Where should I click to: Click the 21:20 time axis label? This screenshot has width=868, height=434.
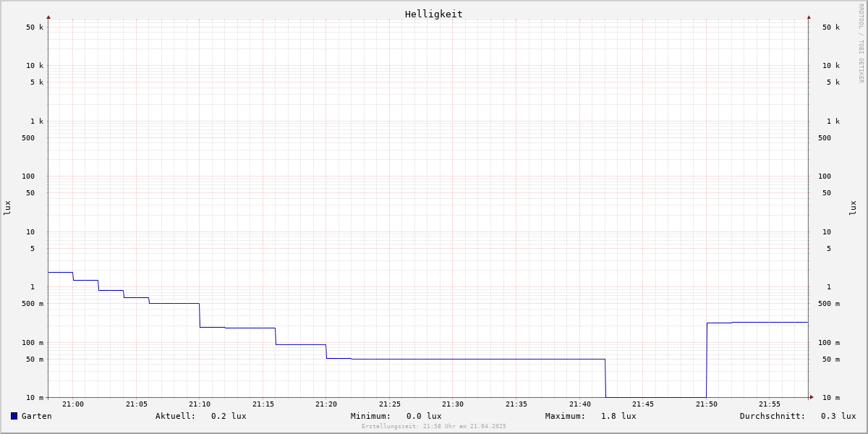click(326, 404)
